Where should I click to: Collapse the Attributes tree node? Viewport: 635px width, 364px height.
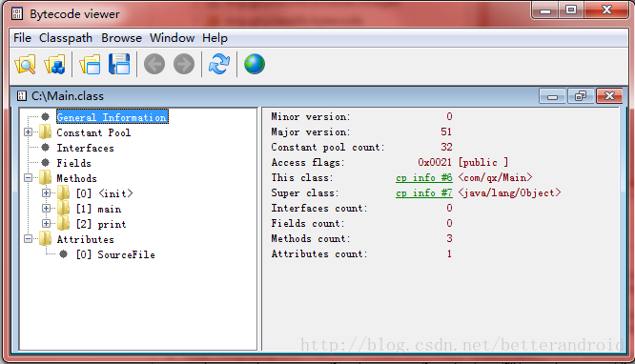(28, 239)
